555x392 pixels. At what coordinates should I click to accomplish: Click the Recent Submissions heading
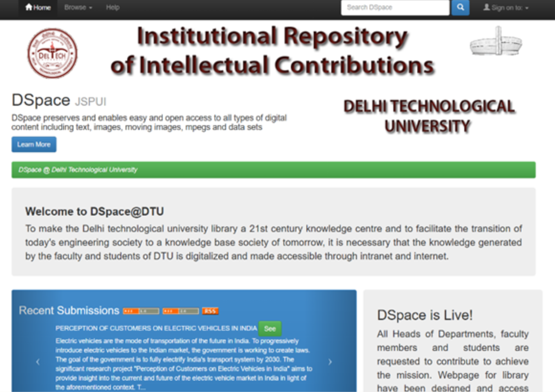pyautogui.click(x=69, y=310)
